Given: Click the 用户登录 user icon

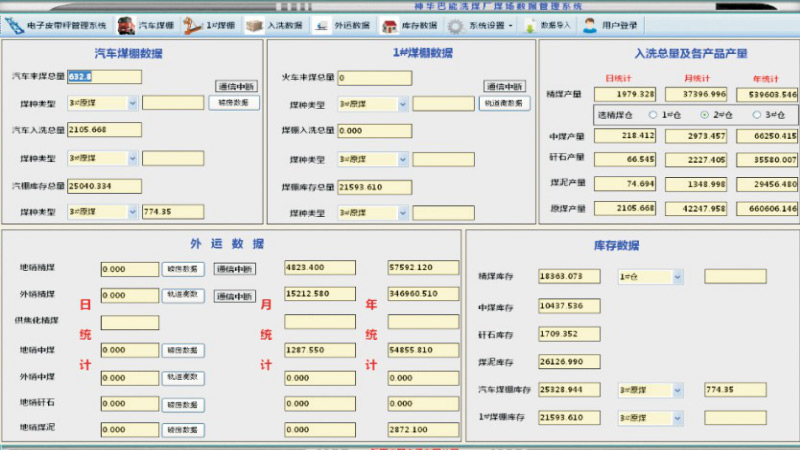Looking at the screenshot, I should pos(590,25).
